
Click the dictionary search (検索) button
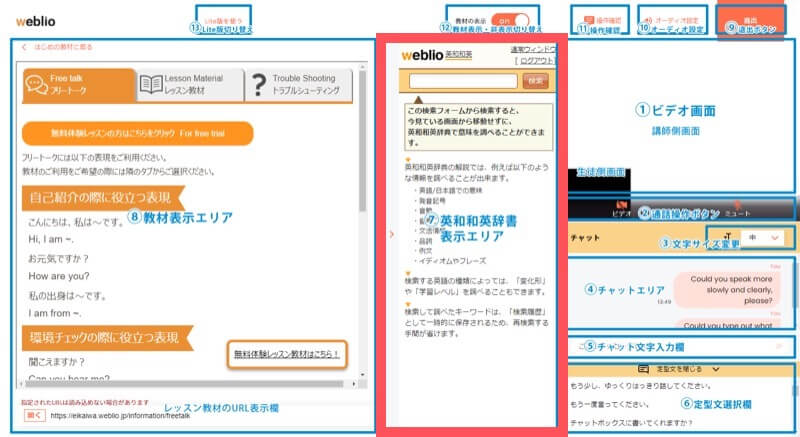point(536,80)
